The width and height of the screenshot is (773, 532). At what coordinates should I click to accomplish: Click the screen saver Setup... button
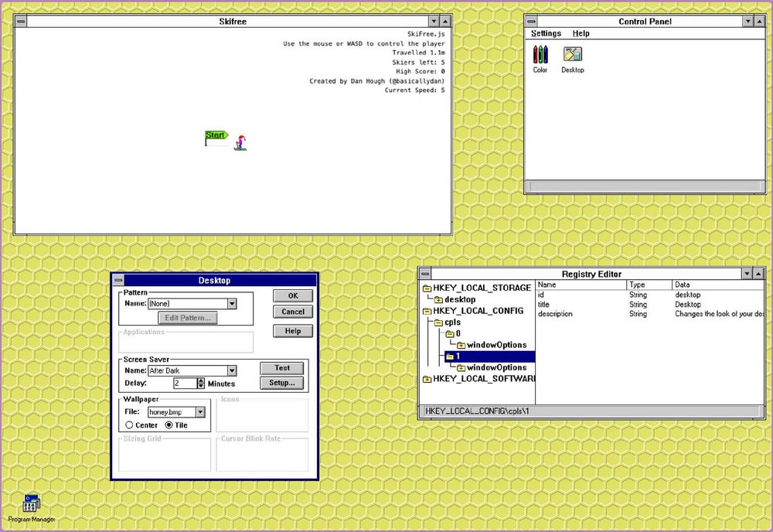pyautogui.click(x=282, y=383)
